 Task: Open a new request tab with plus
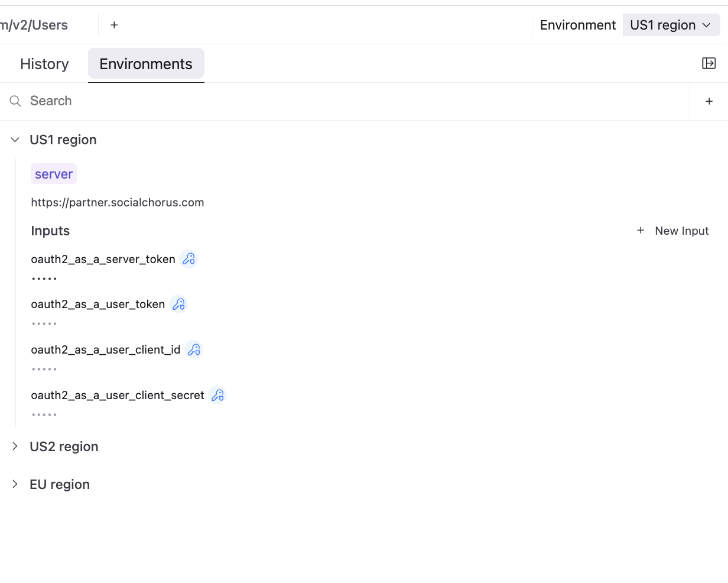click(114, 25)
